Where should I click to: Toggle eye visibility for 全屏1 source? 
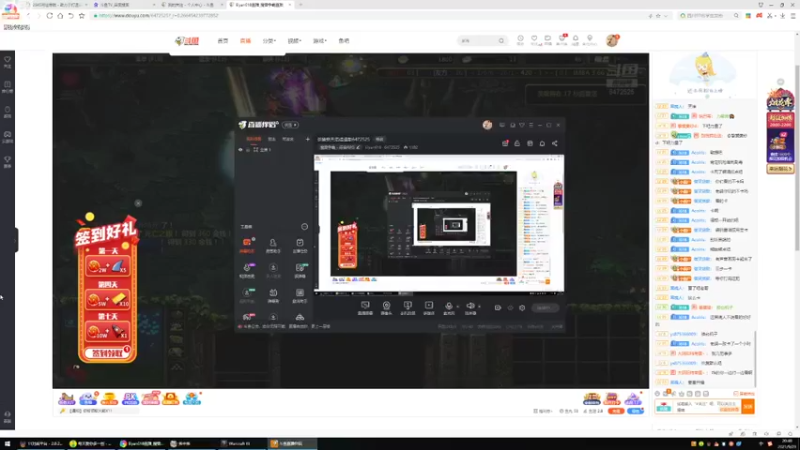[241, 150]
